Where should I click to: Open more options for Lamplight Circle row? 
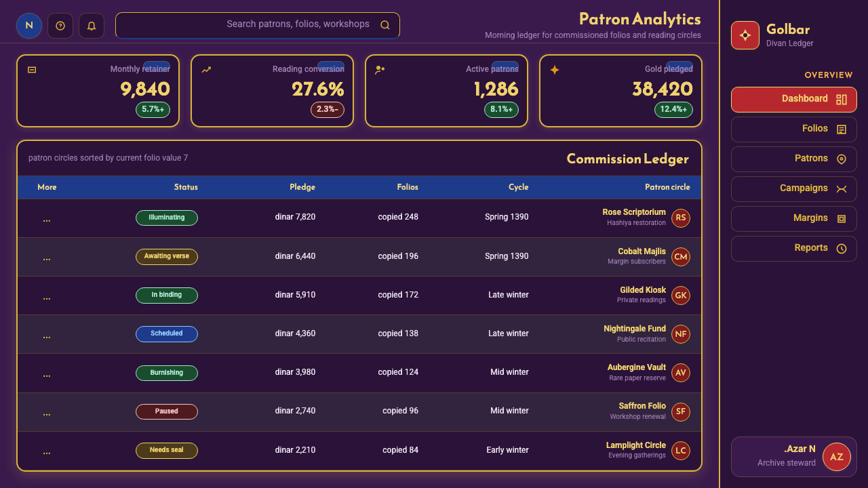point(47,451)
